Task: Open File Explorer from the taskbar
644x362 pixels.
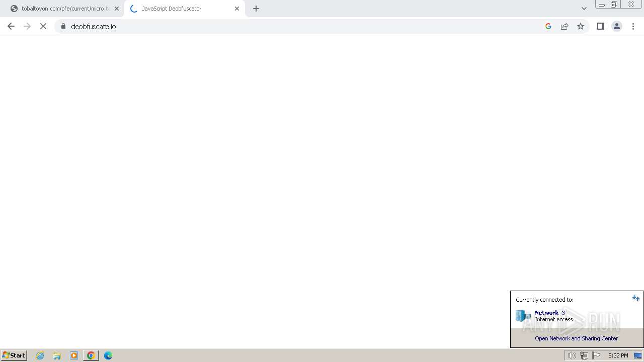Action: click(57, 355)
